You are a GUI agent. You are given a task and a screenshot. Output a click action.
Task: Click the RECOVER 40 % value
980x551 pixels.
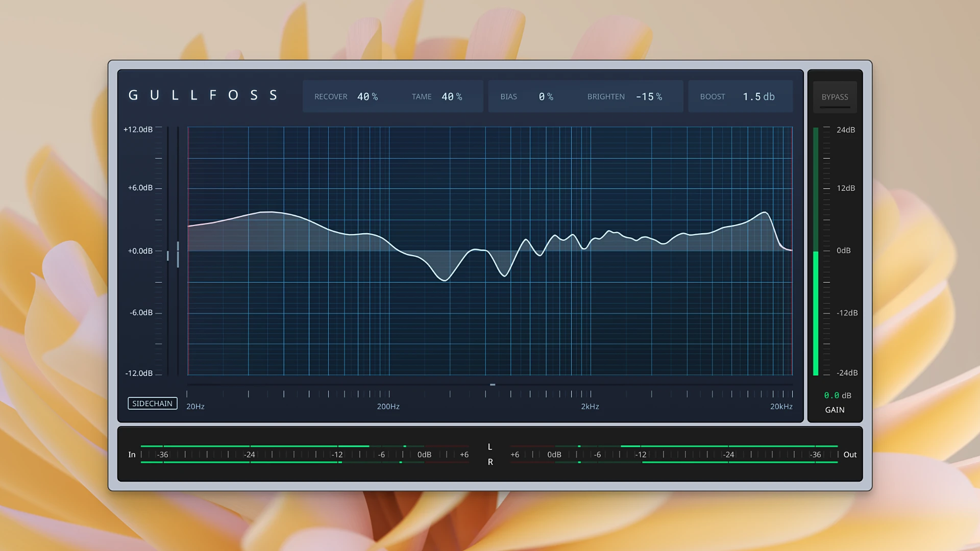[367, 97]
